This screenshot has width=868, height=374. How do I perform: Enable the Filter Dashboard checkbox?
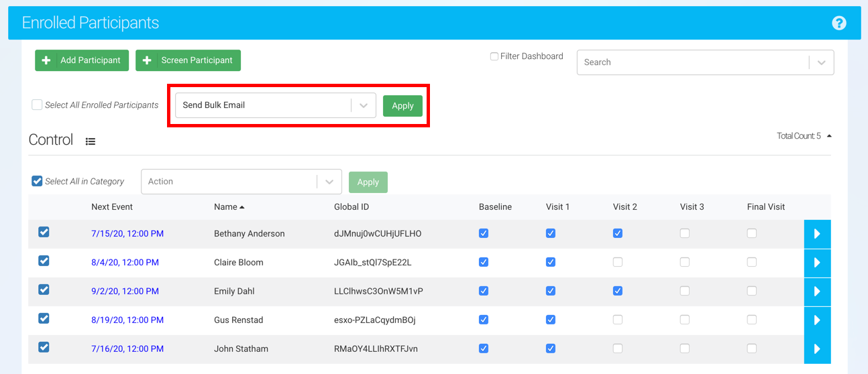(494, 57)
